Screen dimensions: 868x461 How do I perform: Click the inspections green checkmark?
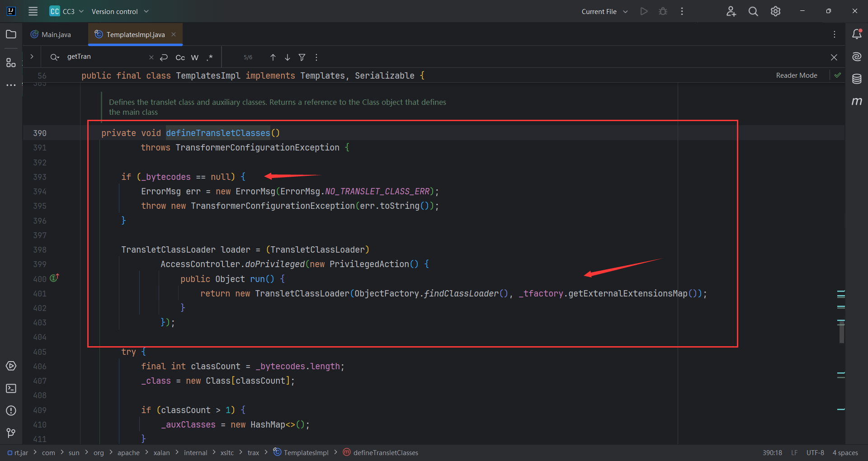coord(838,75)
